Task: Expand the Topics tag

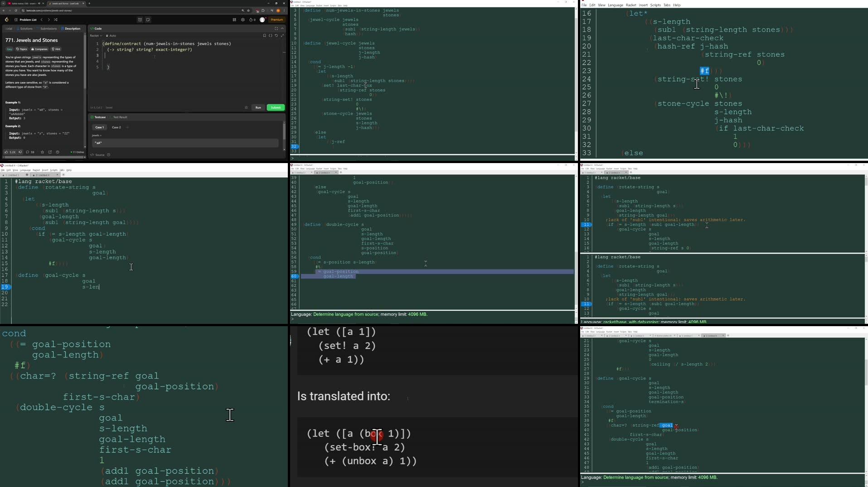Action: click(22, 49)
